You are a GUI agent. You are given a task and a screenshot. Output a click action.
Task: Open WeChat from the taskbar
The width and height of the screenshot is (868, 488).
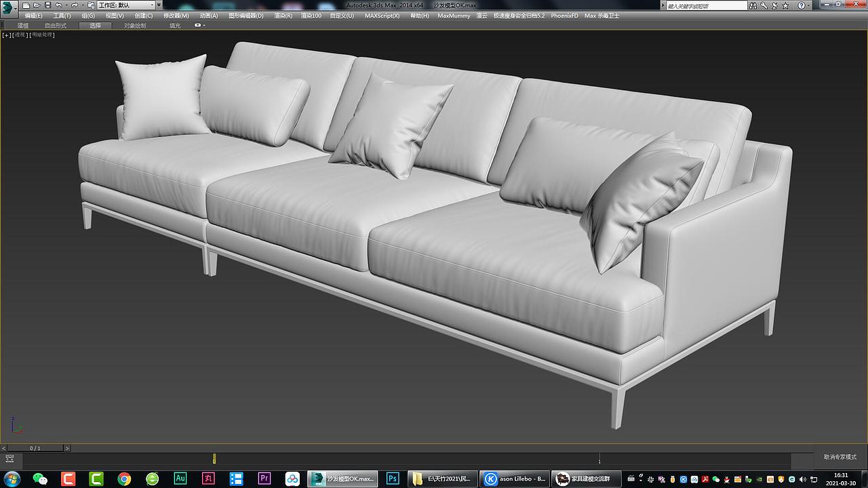click(40, 479)
